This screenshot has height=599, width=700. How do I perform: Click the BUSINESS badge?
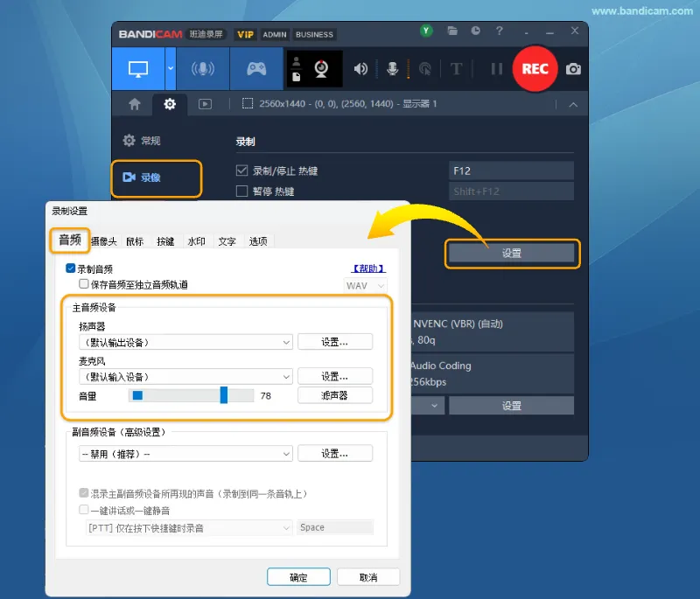[314, 34]
